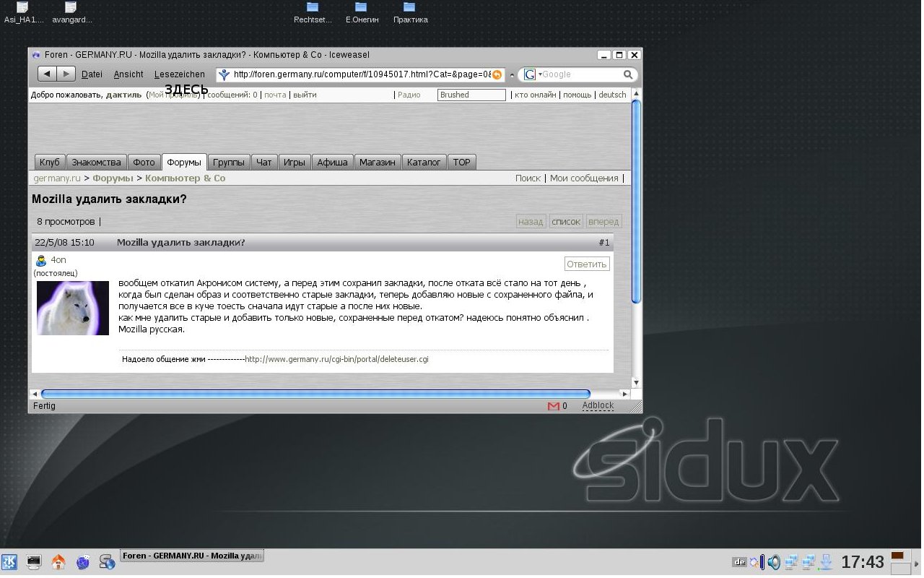Click the 'de' keyboard layout indicator

(739, 561)
